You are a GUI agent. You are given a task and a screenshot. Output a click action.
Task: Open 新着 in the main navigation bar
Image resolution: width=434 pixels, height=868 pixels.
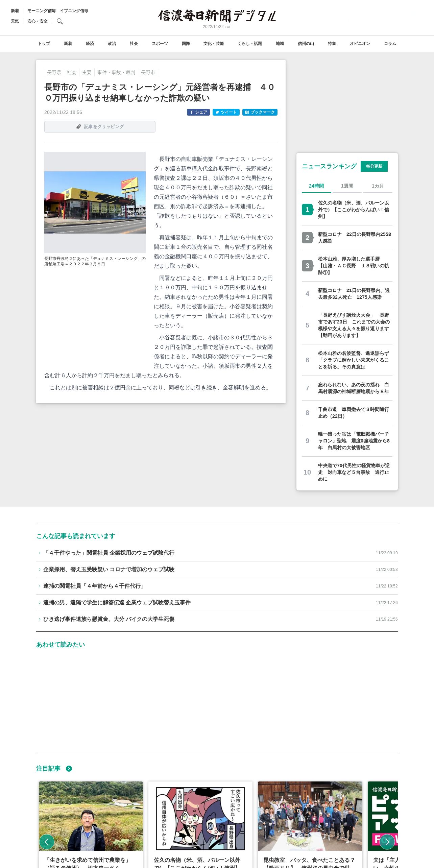pos(68,44)
